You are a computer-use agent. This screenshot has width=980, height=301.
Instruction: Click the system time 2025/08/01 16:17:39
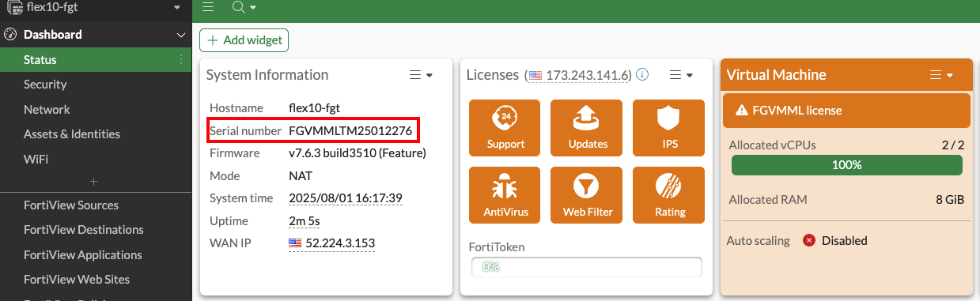pyautogui.click(x=346, y=198)
